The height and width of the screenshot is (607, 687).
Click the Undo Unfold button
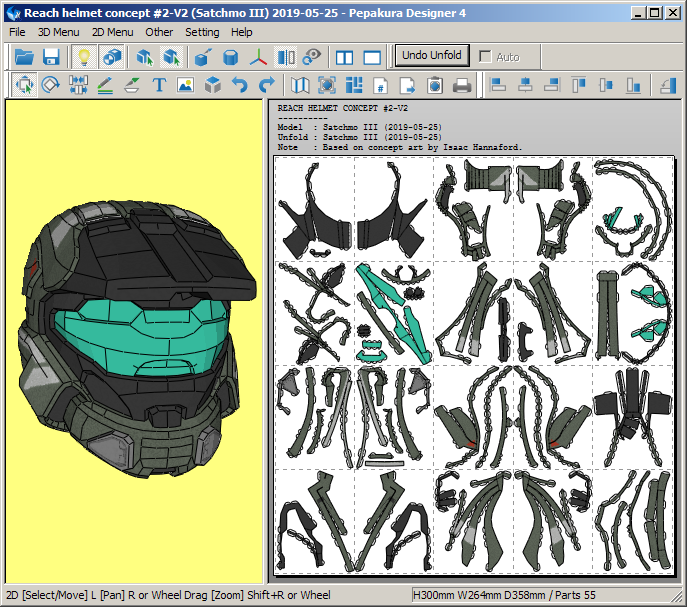[x=432, y=55]
